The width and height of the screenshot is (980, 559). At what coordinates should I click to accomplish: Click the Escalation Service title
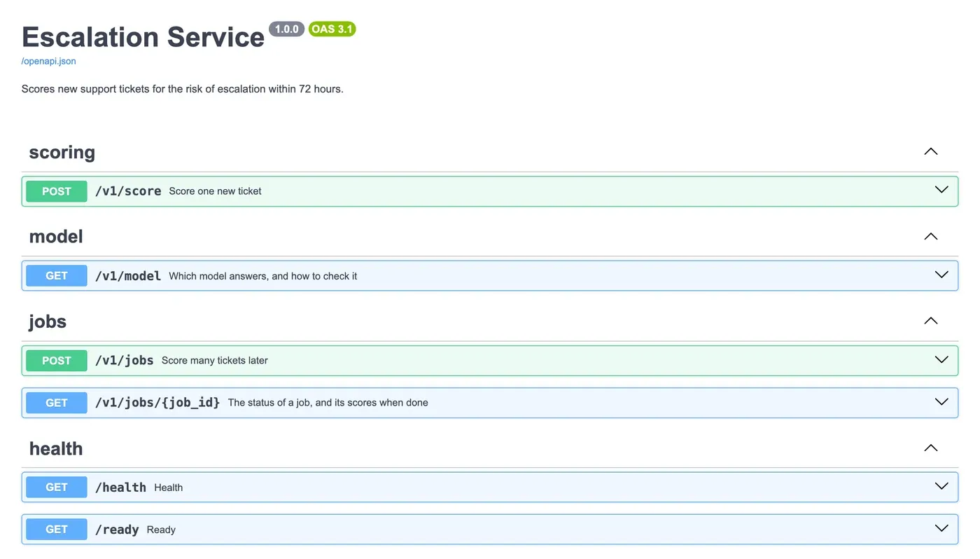(x=143, y=37)
